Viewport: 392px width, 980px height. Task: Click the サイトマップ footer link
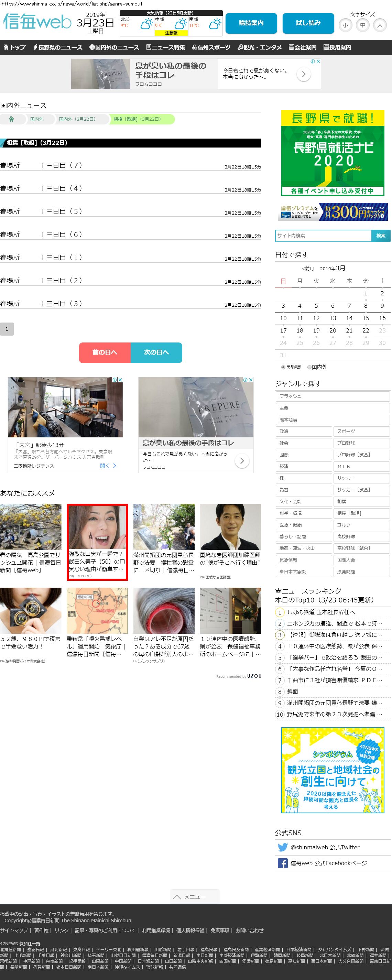14,930
